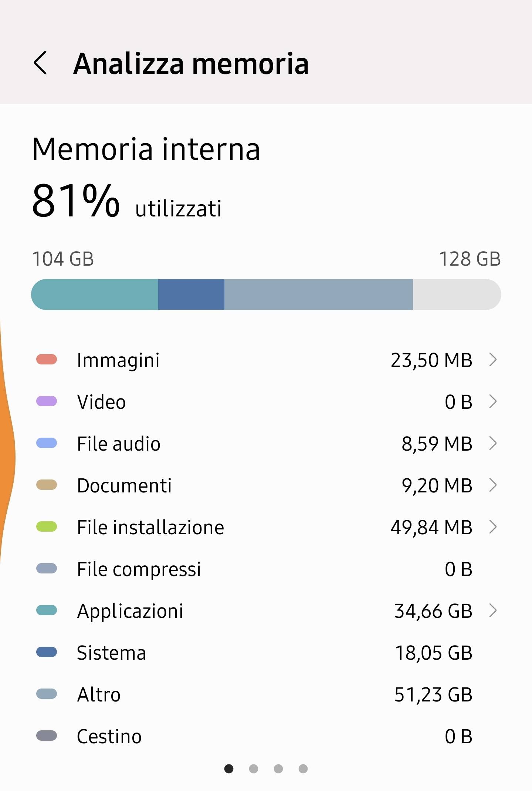532x791 pixels.
Task: Click the red Immagini color indicator
Action: point(47,360)
